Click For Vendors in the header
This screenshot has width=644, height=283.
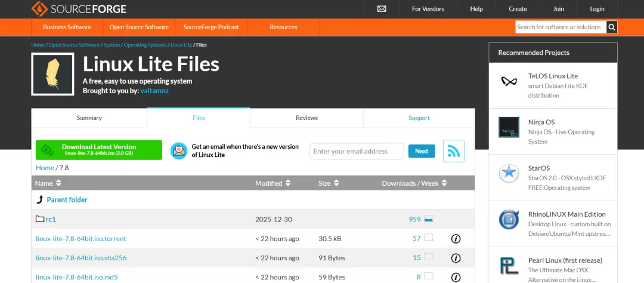428,8
